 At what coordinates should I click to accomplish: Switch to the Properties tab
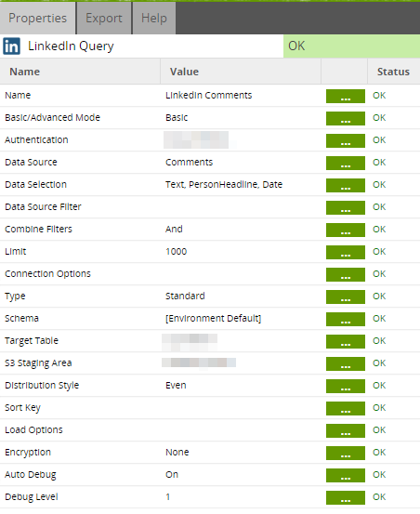(38, 18)
